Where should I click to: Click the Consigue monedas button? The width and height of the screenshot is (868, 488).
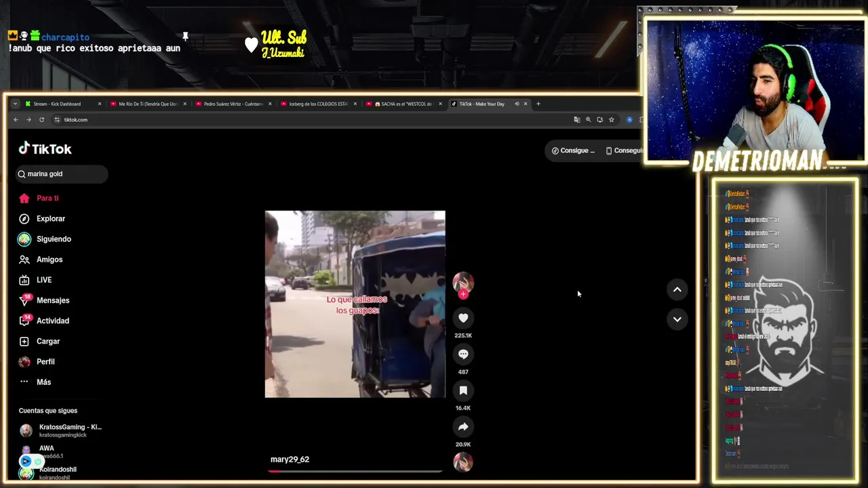573,150
